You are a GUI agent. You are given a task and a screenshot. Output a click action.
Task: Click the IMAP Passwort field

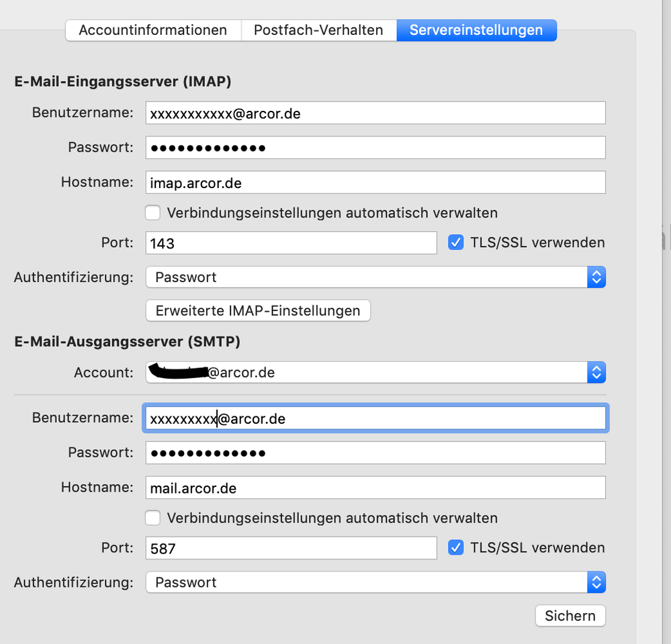(375, 147)
